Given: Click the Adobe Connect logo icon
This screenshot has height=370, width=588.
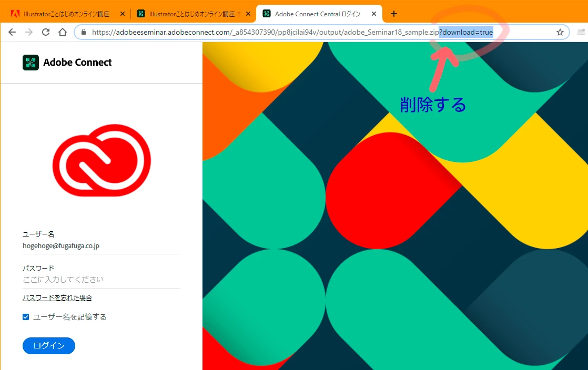Looking at the screenshot, I should pos(31,62).
